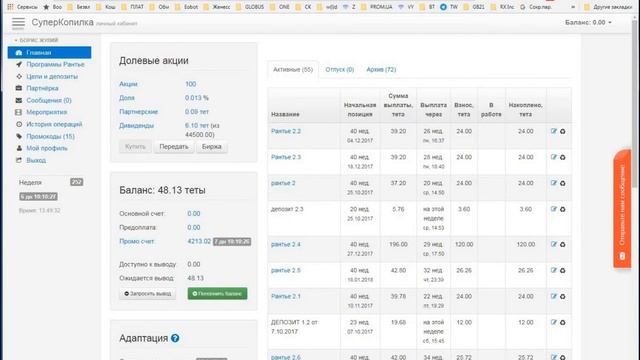The height and width of the screenshot is (360, 640).
Task: Click the round black icon in the рантье 2.4 row
Action: click(562, 244)
